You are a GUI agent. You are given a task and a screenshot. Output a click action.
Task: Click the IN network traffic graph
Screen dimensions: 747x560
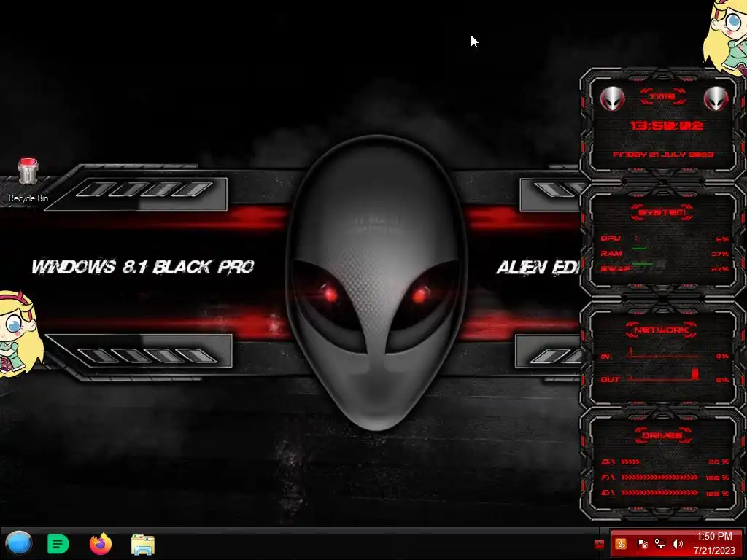663,353
